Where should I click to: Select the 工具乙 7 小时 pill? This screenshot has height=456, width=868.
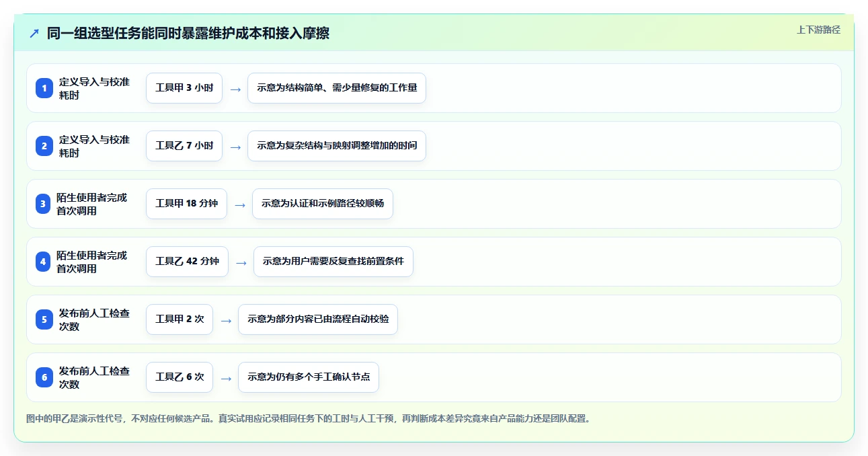pyautogui.click(x=184, y=146)
